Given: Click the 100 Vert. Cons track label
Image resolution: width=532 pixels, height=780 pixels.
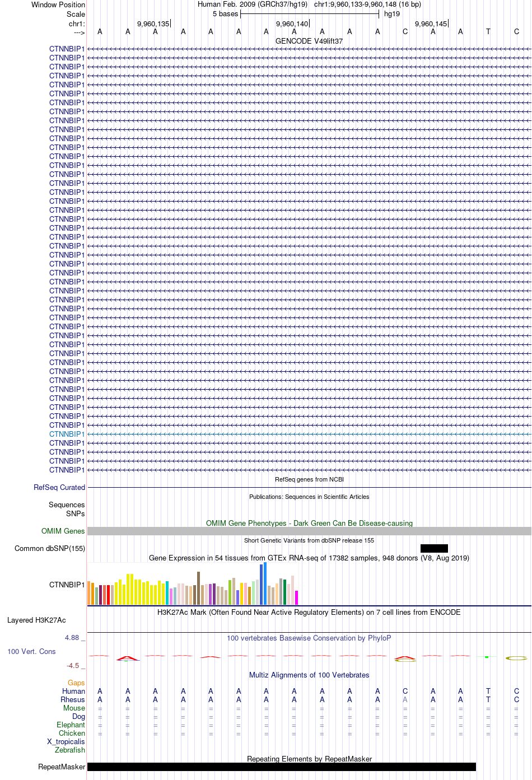Looking at the screenshot, I should point(31,651).
